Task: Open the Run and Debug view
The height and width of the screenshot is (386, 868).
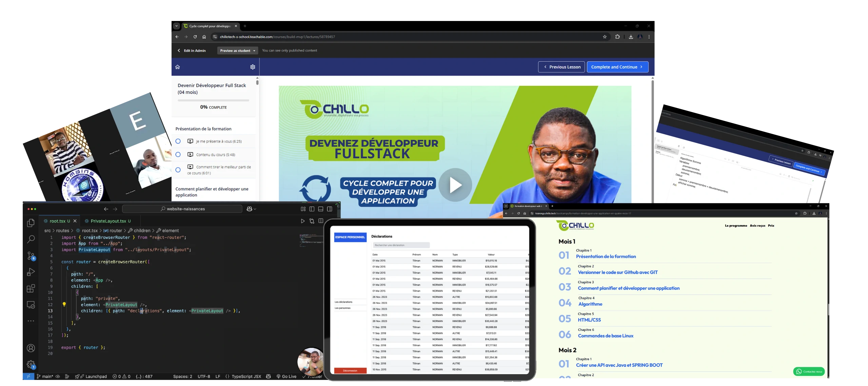Action: pyautogui.click(x=31, y=272)
